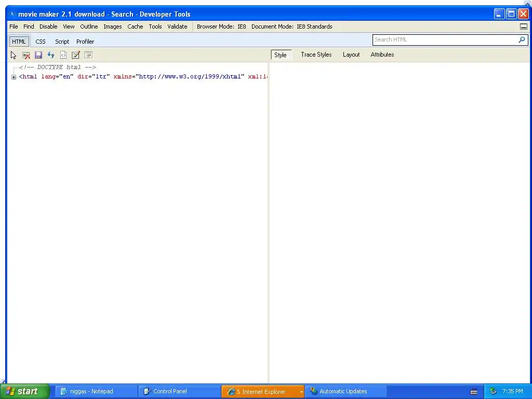Click the Save HTML floppy disk icon
532x399 pixels.
pos(38,55)
